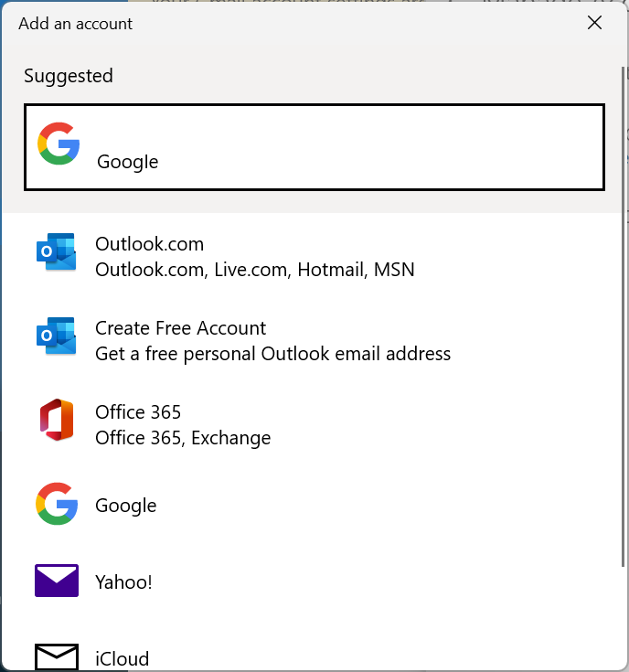Click the Outlook.com envelope icon
The width and height of the screenshot is (629, 672).
pos(56,251)
